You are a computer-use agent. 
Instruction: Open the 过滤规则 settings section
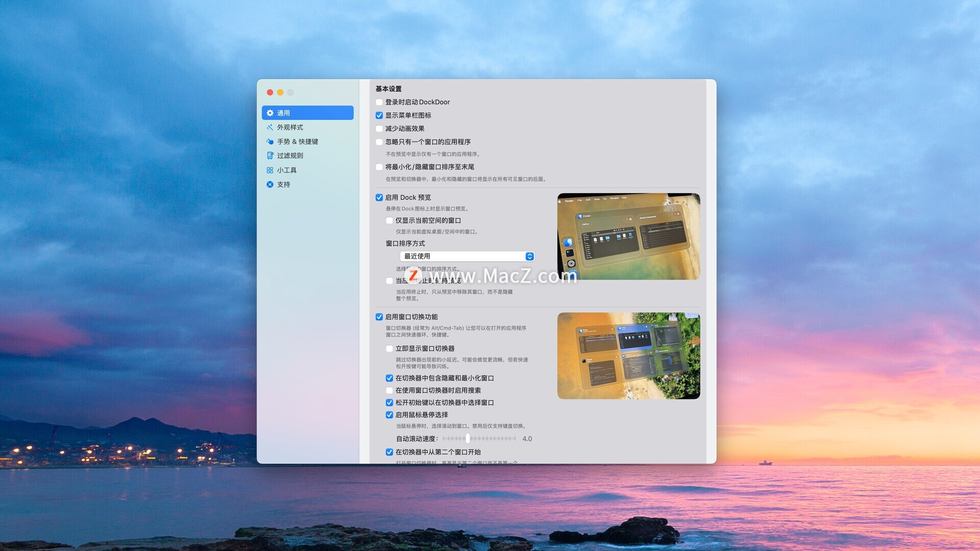click(290, 156)
